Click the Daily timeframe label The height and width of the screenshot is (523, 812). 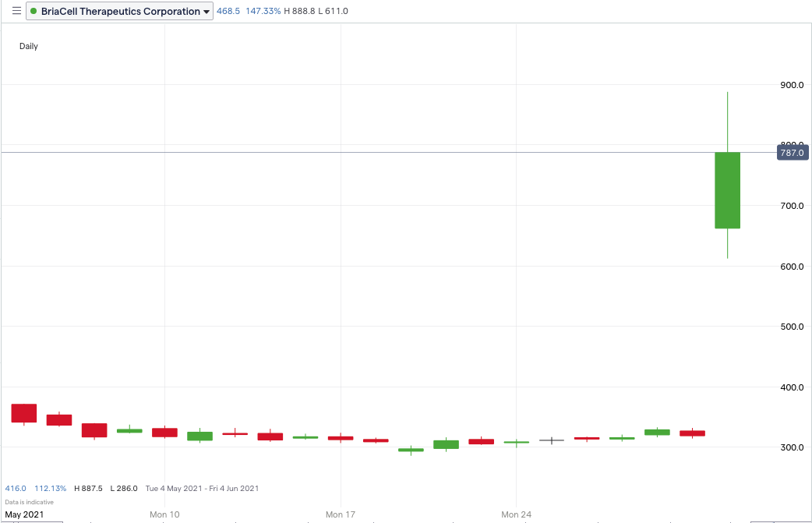pyautogui.click(x=29, y=46)
